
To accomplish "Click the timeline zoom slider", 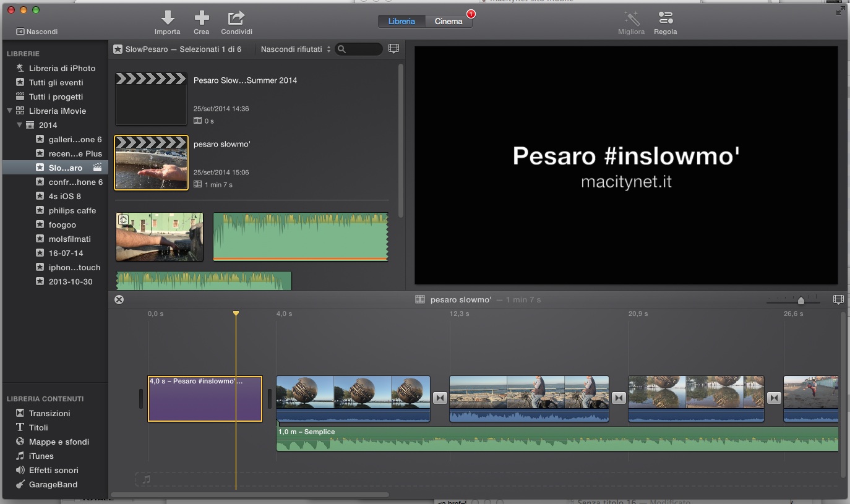I will pos(801,301).
